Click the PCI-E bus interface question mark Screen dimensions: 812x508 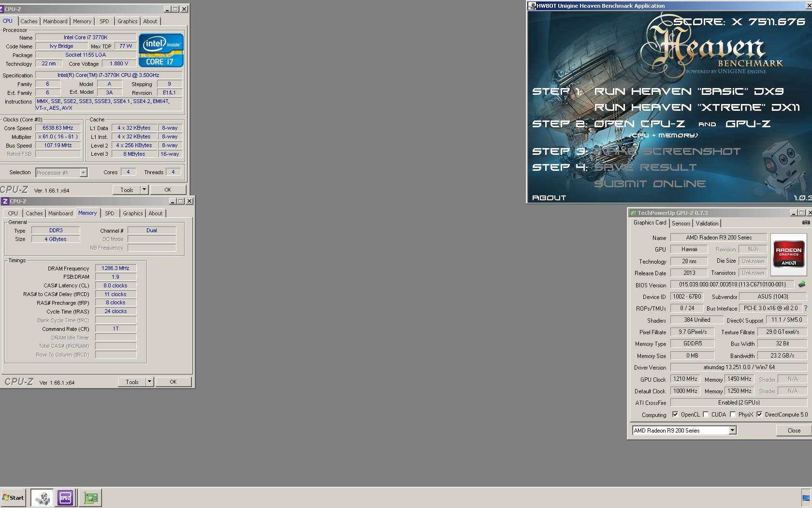[x=805, y=308]
